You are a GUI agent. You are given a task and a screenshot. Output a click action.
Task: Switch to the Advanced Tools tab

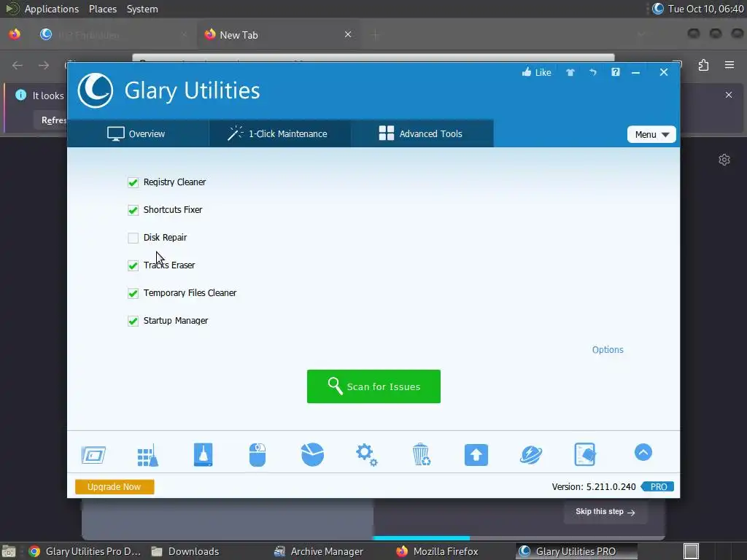pyautogui.click(x=422, y=133)
